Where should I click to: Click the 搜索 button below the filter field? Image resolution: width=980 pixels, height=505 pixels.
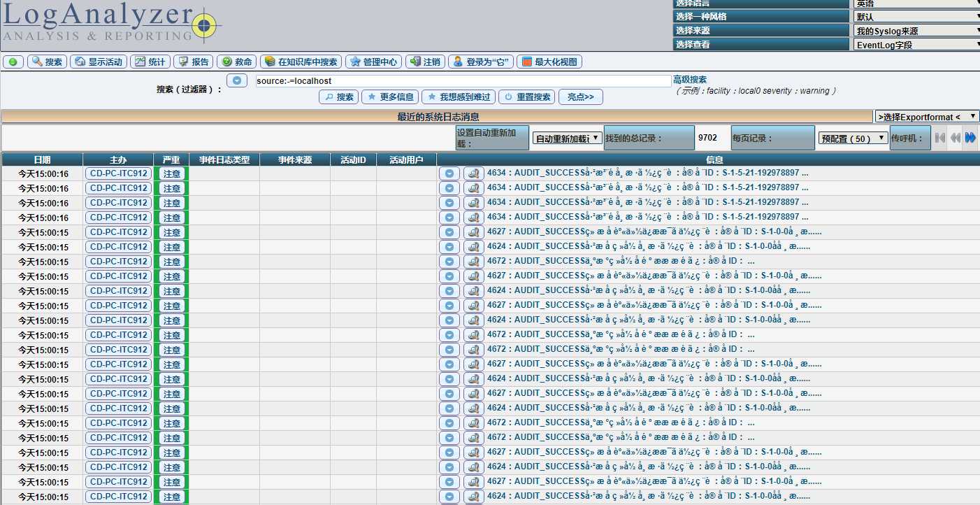pos(338,97)
